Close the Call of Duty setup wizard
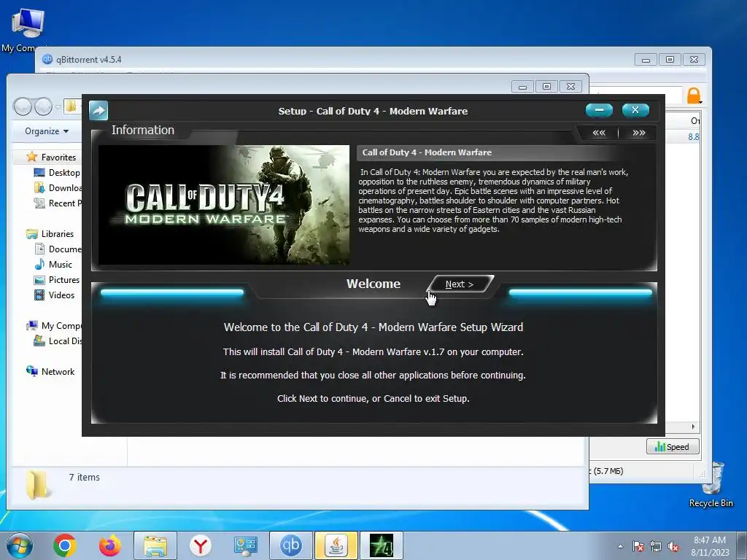The image size is (747, 560). pos(635,110)
